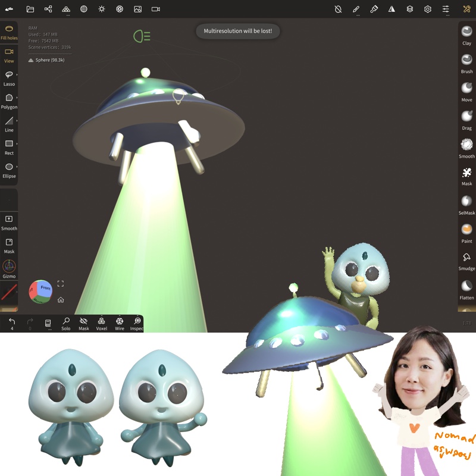The height and width of the screenshot is (476, 476).
Task: Open the Scene hierarchy menu
Action: pyautogui.click(x=48, y=9)
